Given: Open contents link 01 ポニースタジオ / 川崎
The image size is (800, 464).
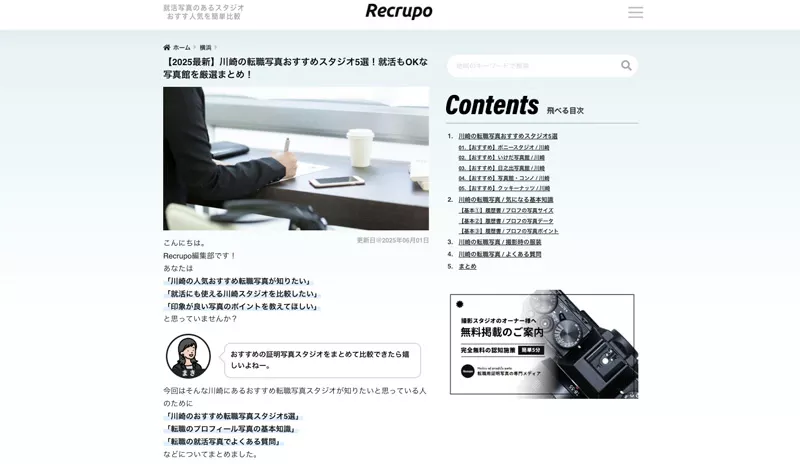Looking at the screenshot, I should 504,148.
